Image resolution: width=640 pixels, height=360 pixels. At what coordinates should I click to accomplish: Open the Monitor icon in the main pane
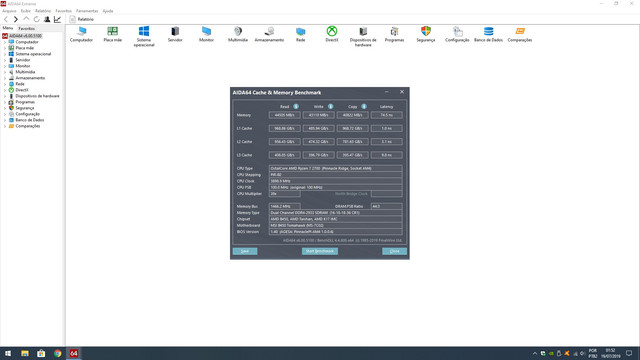click(206, 34)
